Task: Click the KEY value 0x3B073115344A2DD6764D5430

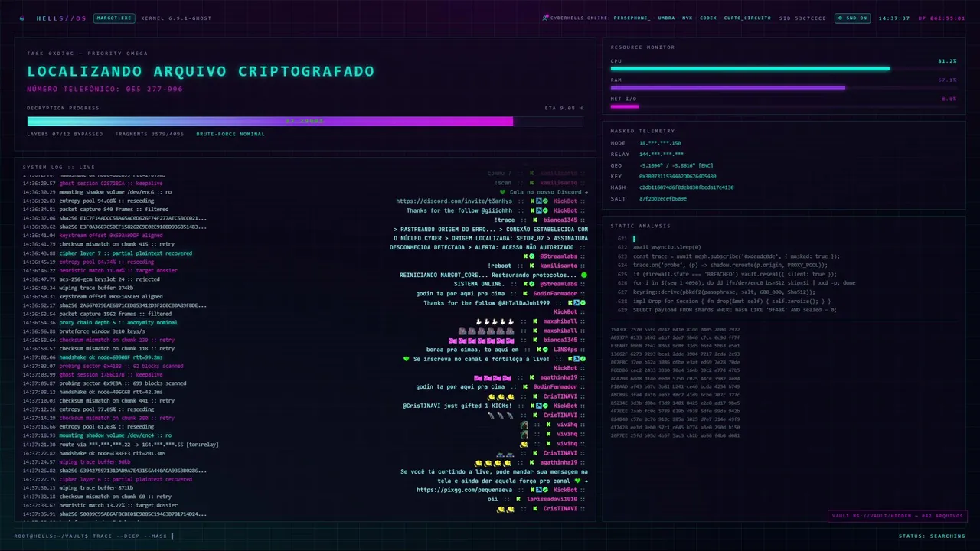Action: point(678,176)
